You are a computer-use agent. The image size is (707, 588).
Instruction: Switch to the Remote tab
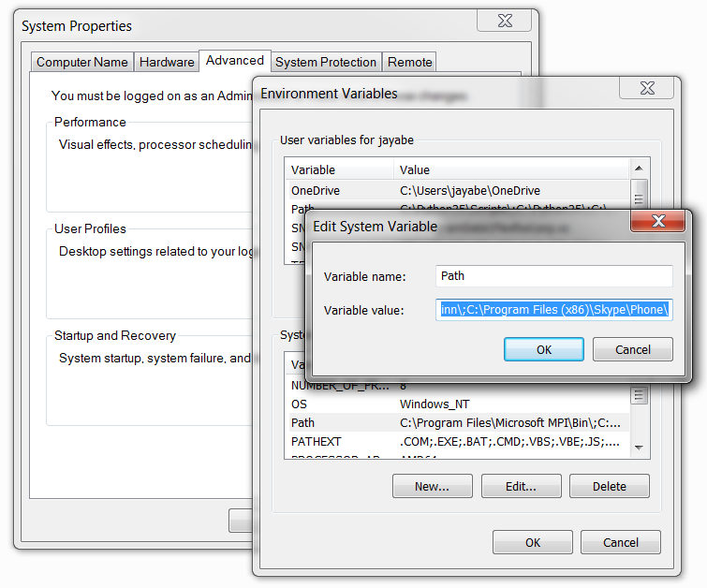pos(410,62)
